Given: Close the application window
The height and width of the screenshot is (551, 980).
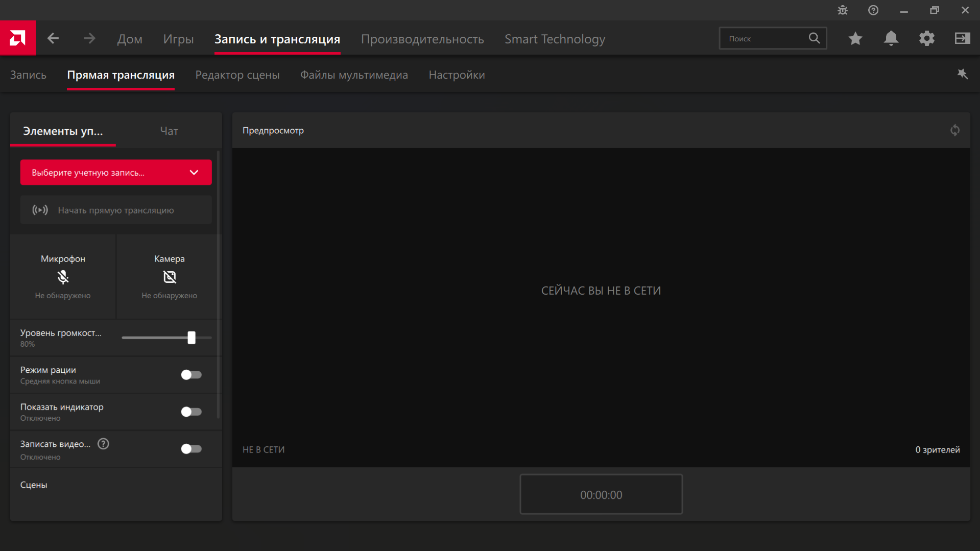Looking at the screenshot, I should [x=965, y=10].
